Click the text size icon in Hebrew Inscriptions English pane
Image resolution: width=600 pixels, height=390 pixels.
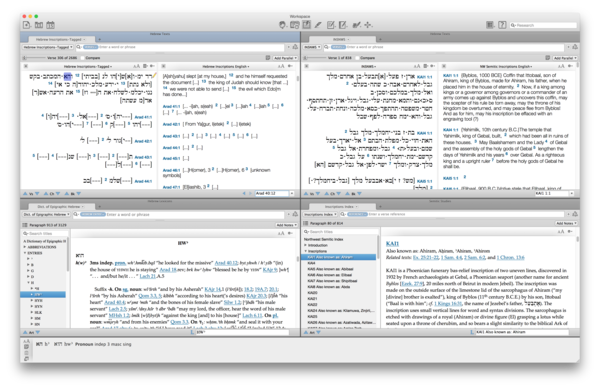pos(282,66)
